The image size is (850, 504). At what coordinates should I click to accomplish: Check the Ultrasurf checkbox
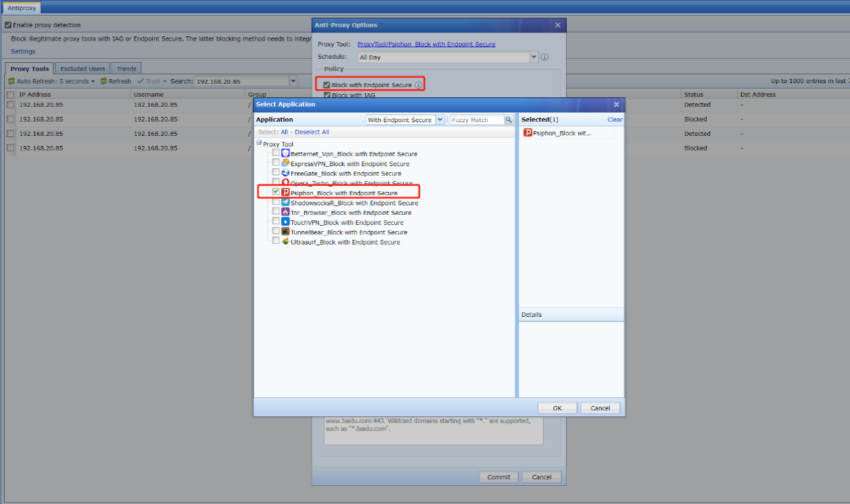click(x=276, y=242)
